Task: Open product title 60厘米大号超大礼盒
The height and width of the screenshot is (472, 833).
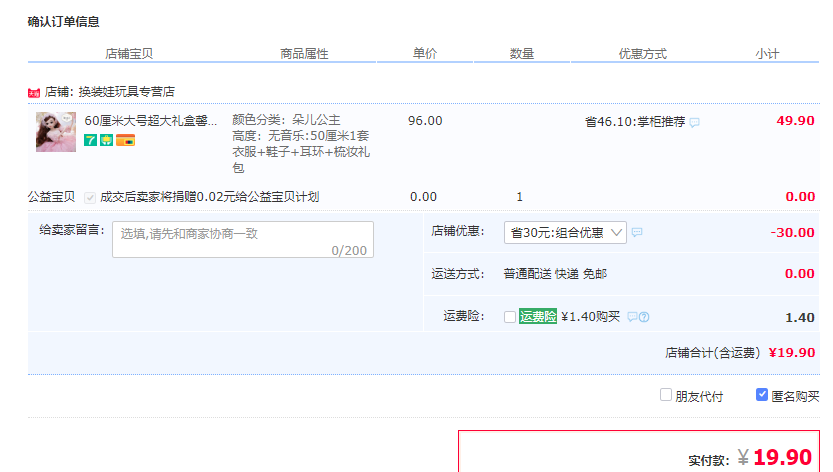Action: point(150,121)
